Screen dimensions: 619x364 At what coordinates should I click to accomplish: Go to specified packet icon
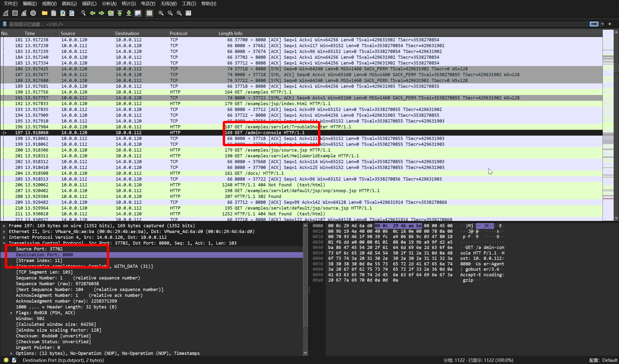111,13
